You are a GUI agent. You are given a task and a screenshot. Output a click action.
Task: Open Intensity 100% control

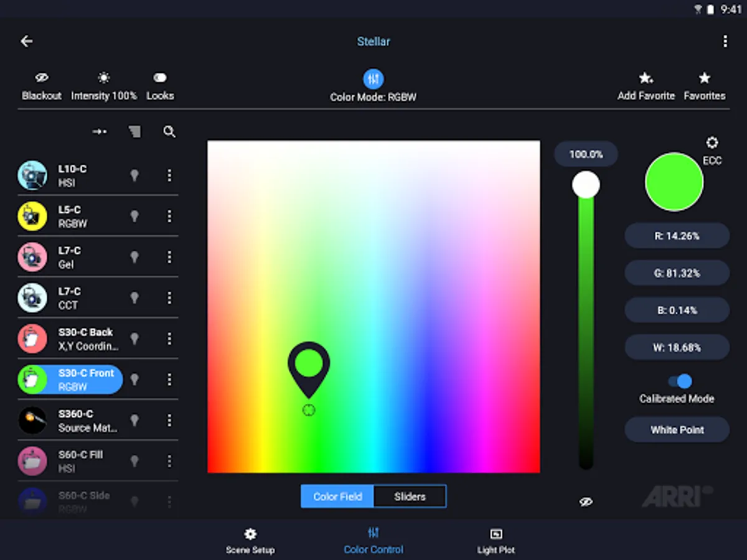104,86
